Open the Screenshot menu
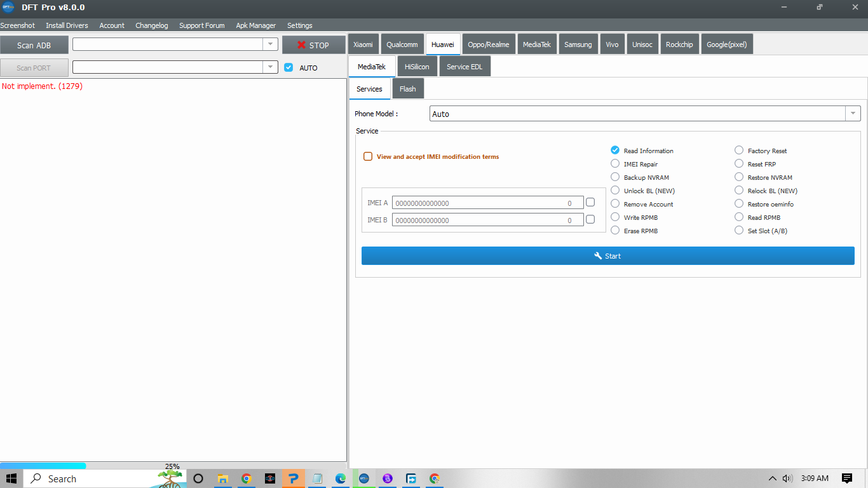This screenshot has height=488, width=868. pos(17,25)
